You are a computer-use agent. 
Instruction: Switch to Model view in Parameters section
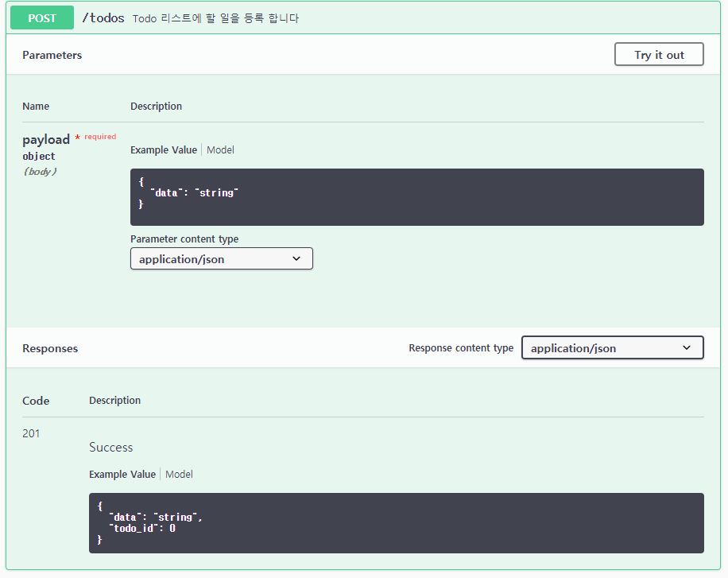[220, 149]
